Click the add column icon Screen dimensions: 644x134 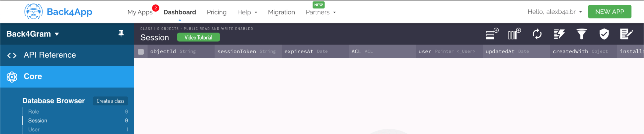pos(514,34)
